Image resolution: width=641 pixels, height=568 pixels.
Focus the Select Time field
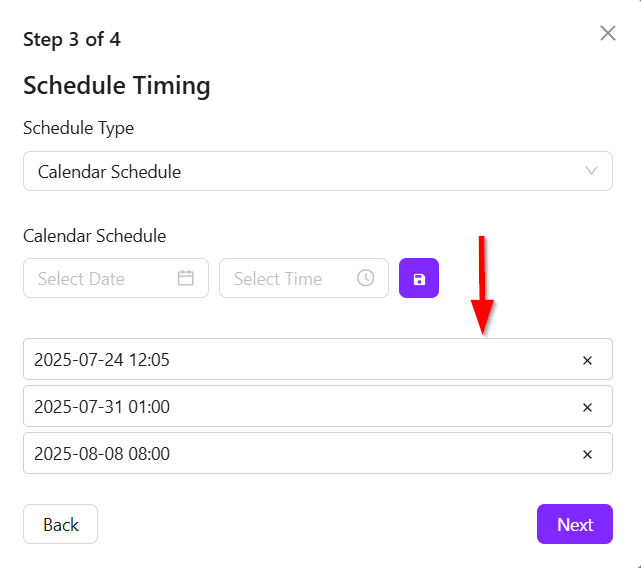tap(290, 279)
